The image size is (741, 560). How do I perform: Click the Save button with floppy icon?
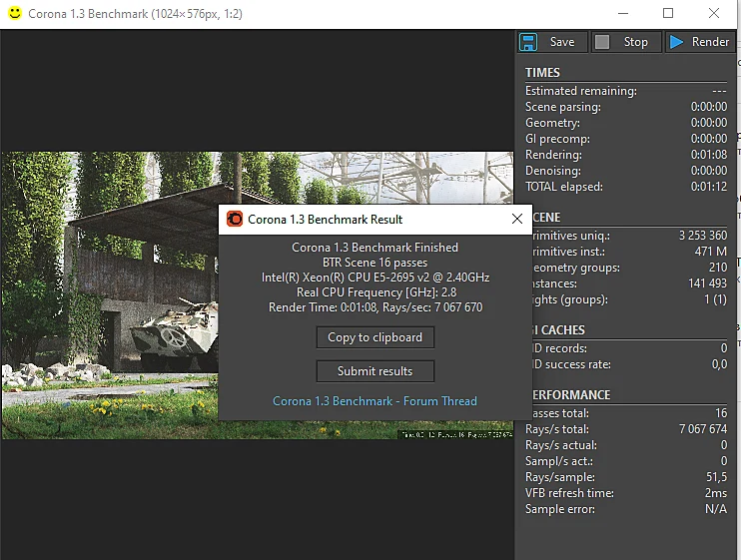pos(552,42)
